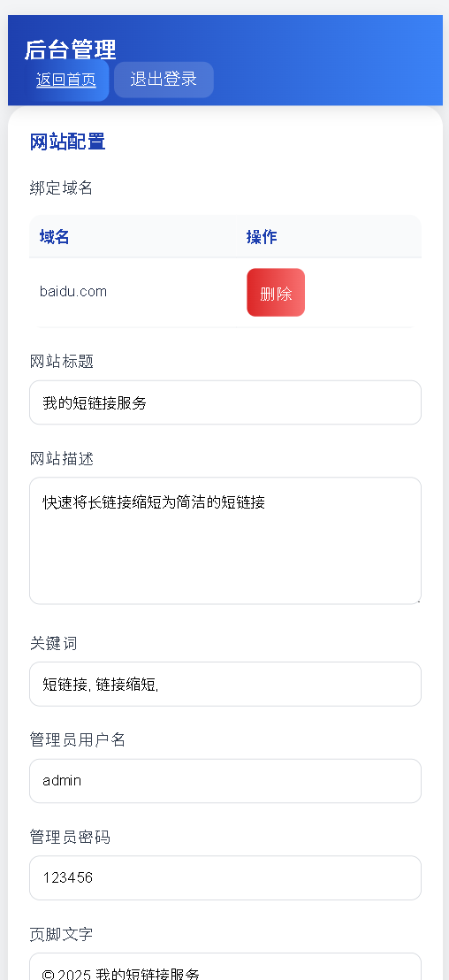Click the 关键词 label text
This screenshot has width=449, height=980.
point(54,643)
